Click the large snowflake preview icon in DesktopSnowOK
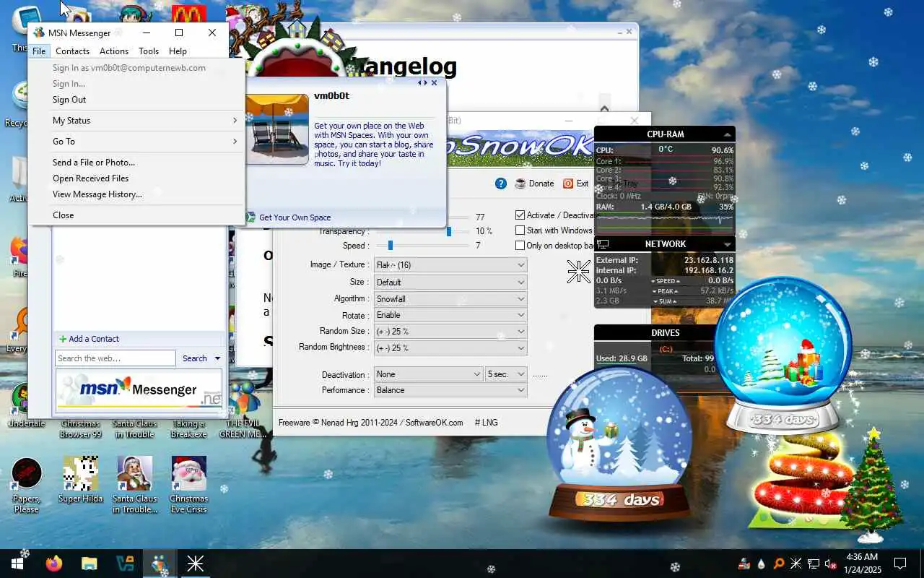 pos(578,272)
